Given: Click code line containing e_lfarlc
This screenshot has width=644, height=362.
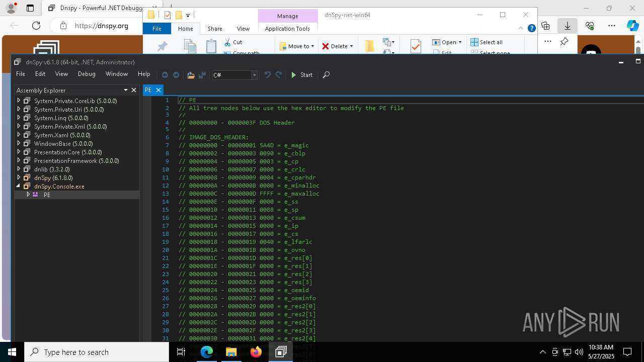Looking at the screenshot, I should [245, 242].
